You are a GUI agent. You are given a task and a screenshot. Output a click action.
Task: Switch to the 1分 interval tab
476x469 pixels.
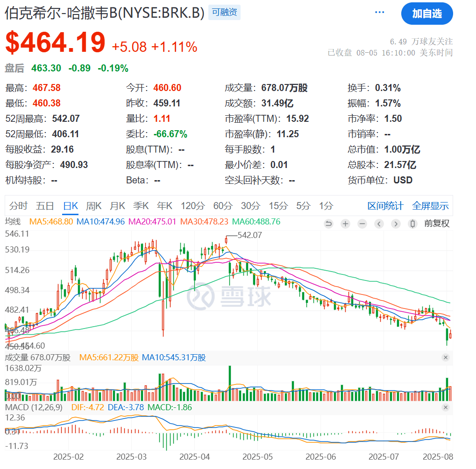pos(326,206)
